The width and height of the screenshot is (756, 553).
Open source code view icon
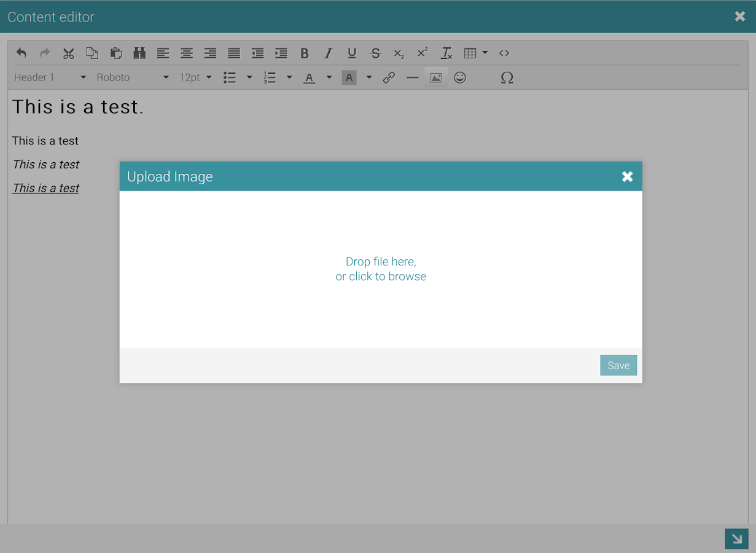[x=504, y=53]
